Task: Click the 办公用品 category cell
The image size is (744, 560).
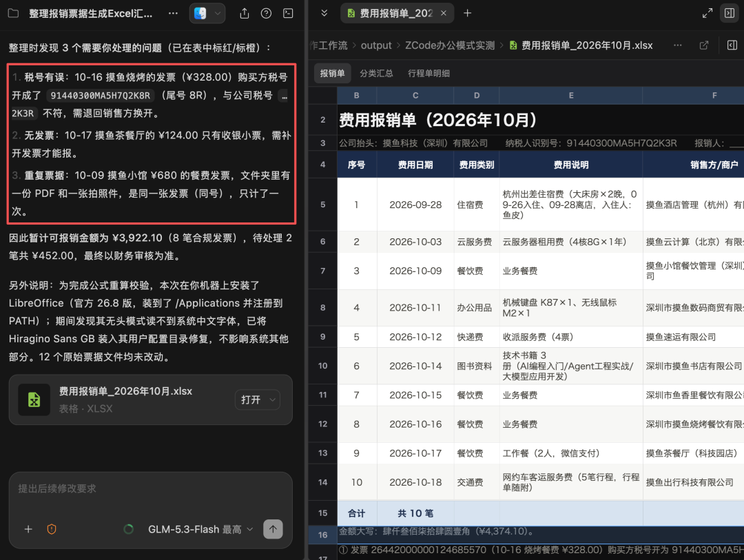Action: coord(477,307)
